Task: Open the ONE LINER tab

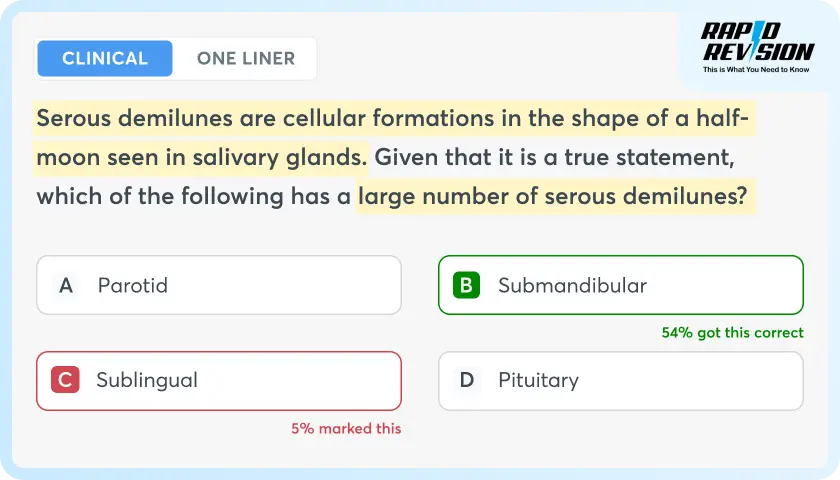Action: (246, 58)
